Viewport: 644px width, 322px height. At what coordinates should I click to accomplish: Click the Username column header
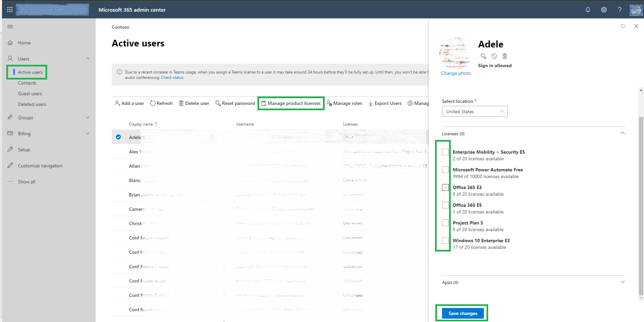(x=245, y=124)
